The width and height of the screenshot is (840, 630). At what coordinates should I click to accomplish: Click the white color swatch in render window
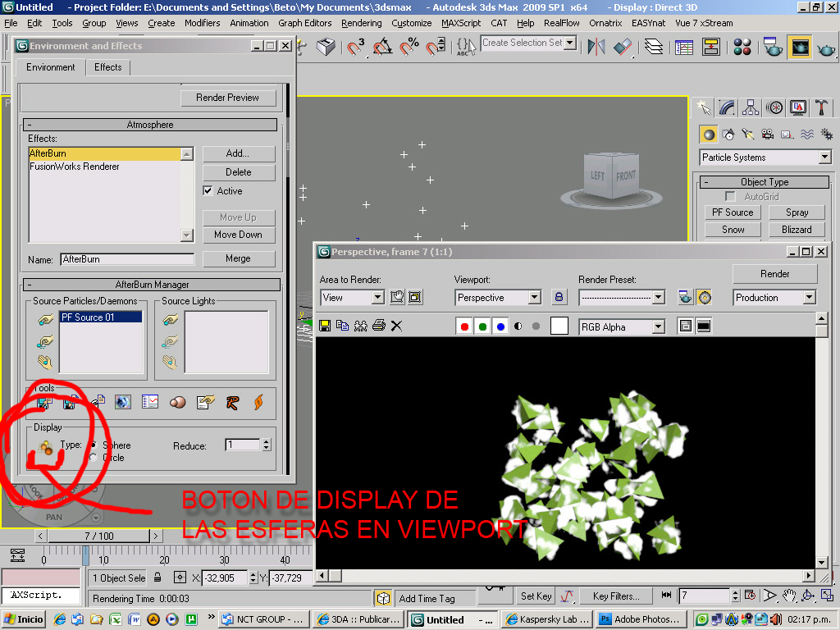point(559,326)
